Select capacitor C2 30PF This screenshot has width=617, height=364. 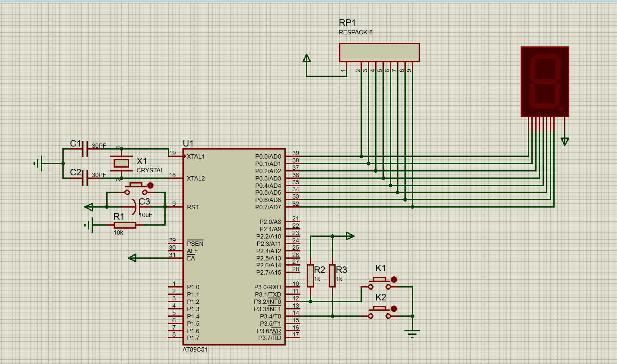85,178
